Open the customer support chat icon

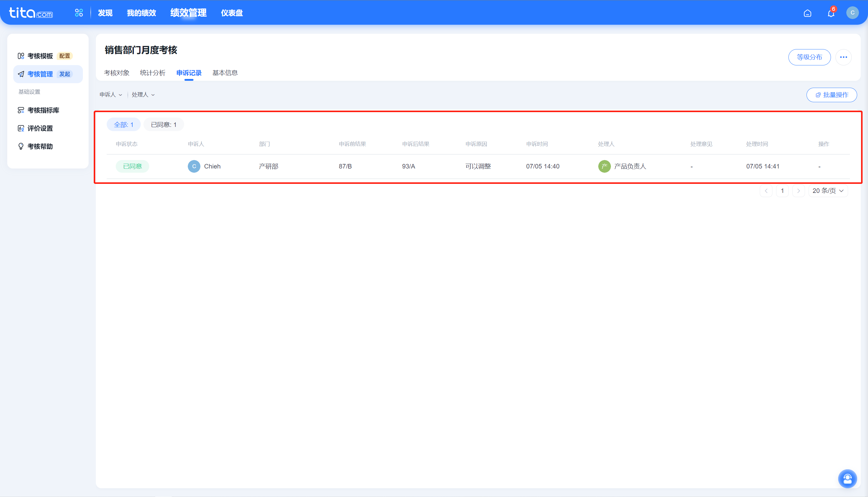coord(848,479)
